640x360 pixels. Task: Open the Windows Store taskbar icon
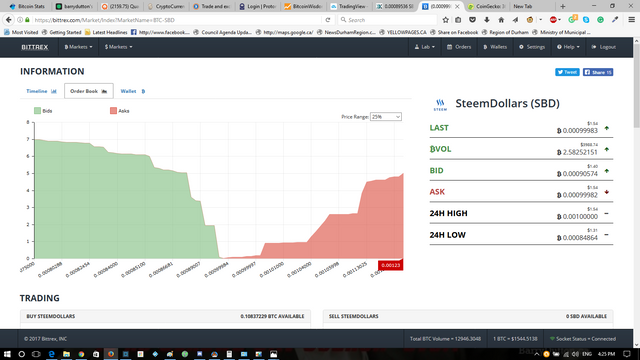click(96, 354)
